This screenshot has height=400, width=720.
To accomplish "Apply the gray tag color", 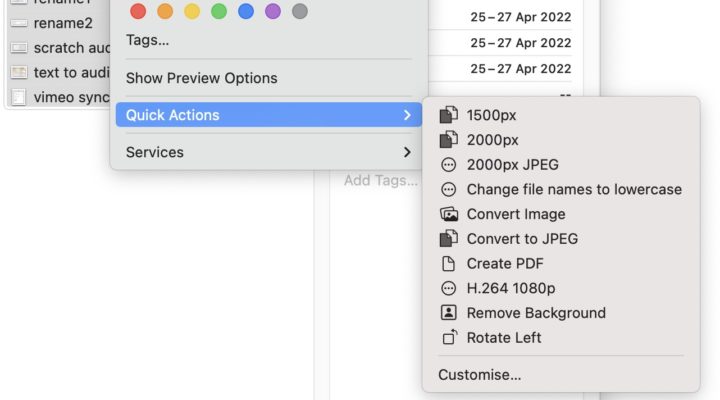I will (300, 11).
